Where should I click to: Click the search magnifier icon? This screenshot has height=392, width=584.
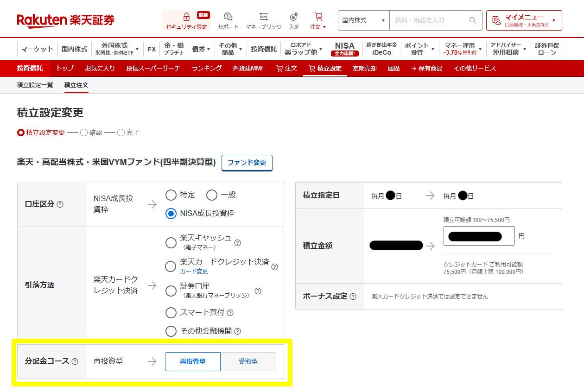pyautogui.click(x=472, y=20)
